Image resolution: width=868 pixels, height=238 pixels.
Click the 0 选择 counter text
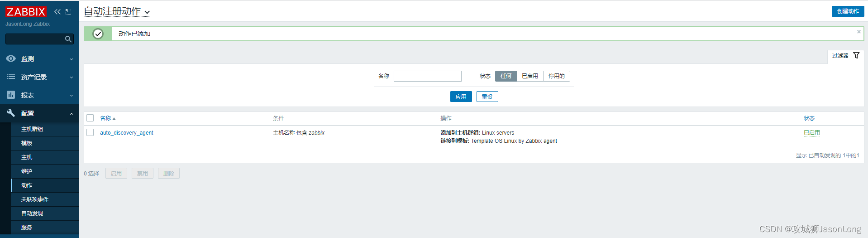pyautogui.click(x=91, y=174)
